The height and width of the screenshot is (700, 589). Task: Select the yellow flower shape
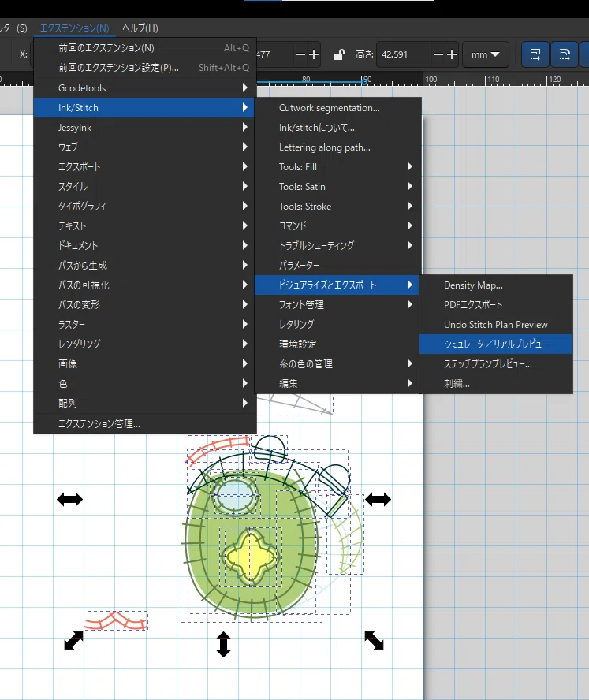click(251, 557)
